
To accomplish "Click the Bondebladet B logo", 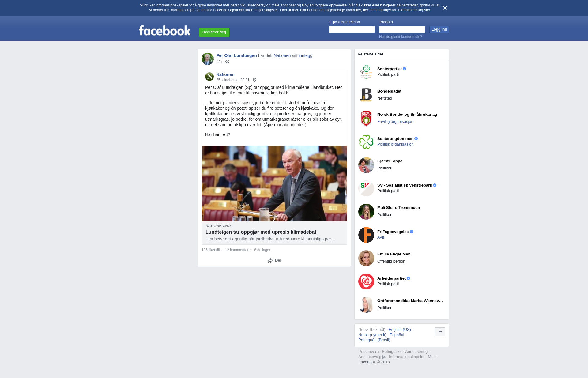I will (366, 95).
